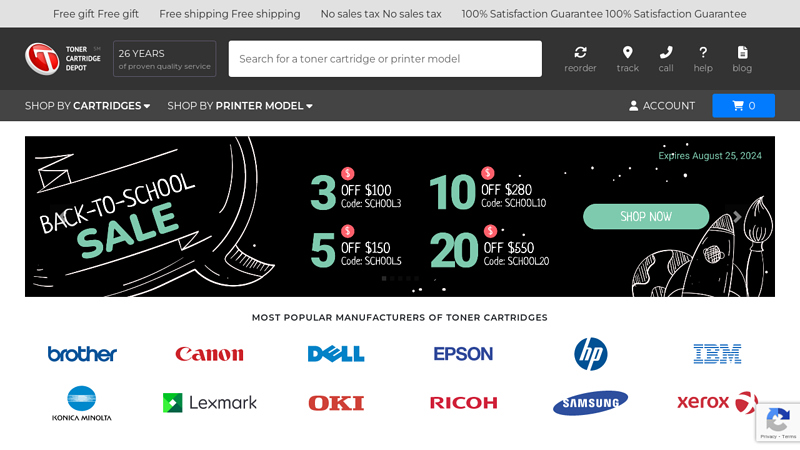This screenshot has width=800, height=450.
Task: Select the first banner carousel dot
Action: tap(384, 279)
